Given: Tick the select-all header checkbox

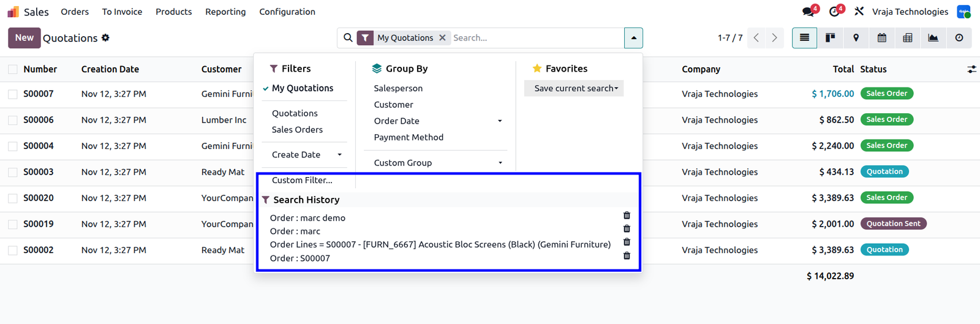Looking at the screenshot, I should 12,69.
